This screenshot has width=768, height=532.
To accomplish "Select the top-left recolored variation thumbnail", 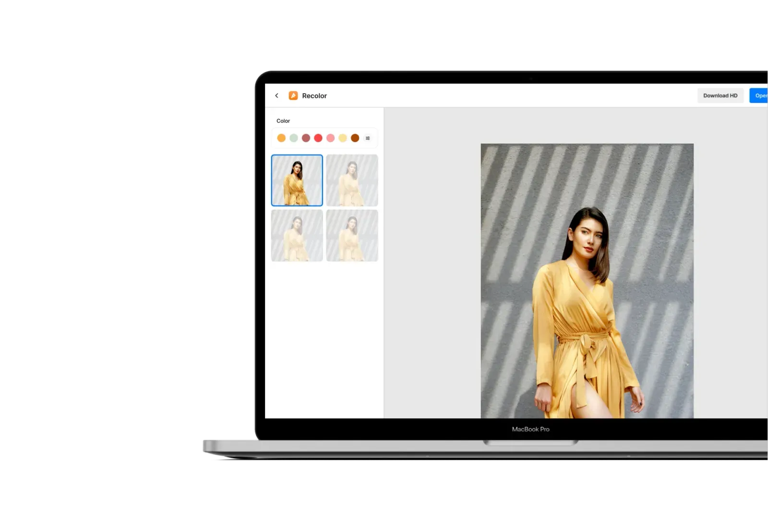I will click(297, 180).
